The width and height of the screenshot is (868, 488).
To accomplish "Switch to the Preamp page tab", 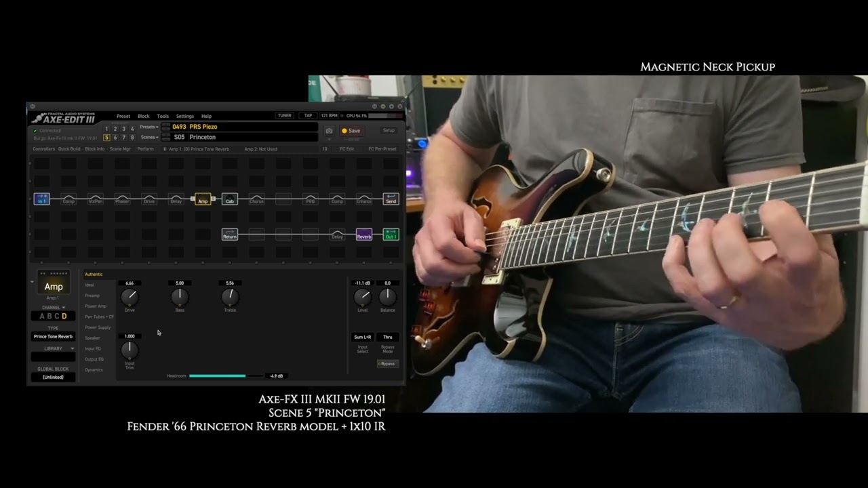I will tap(92, 296).
